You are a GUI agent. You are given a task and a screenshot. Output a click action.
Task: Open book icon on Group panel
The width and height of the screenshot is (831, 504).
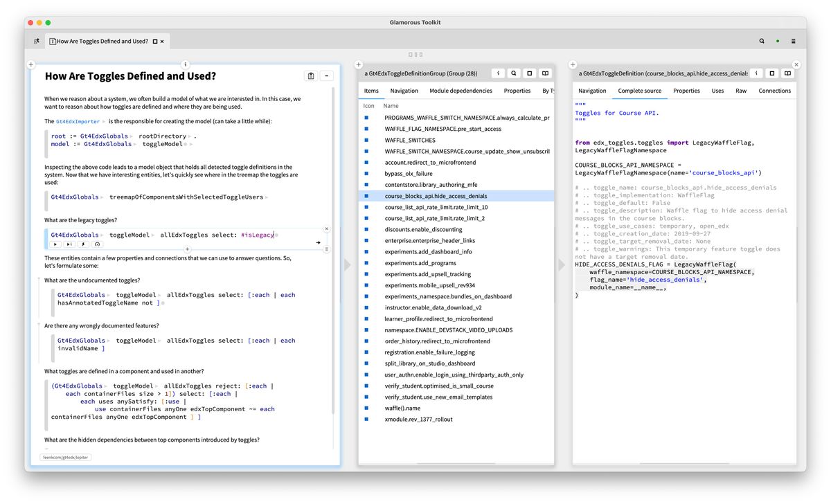[545, 73]
